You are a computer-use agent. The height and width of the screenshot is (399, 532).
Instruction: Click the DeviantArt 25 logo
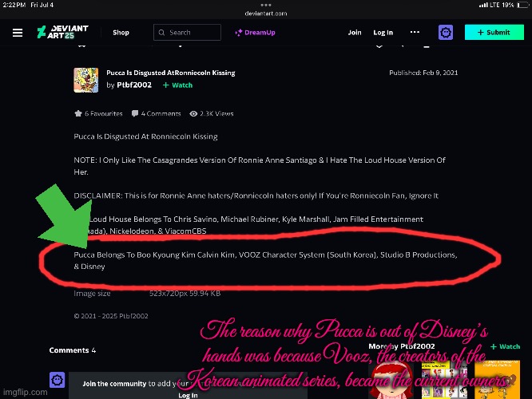62,32
